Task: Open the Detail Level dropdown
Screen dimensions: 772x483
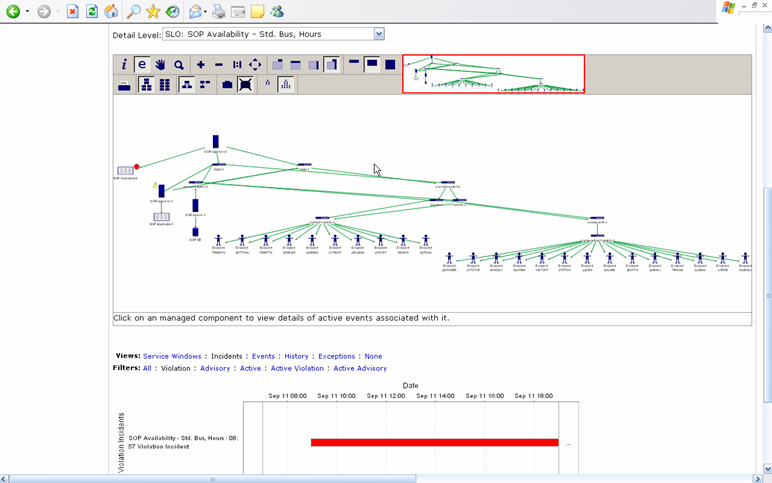Action: (379, 34)
